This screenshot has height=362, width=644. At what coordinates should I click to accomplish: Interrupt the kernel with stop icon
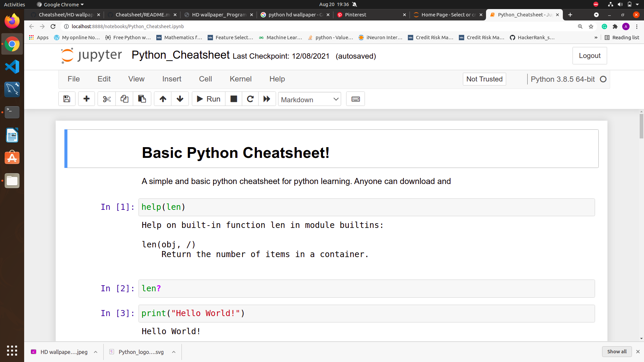click(x=234, y=99)
